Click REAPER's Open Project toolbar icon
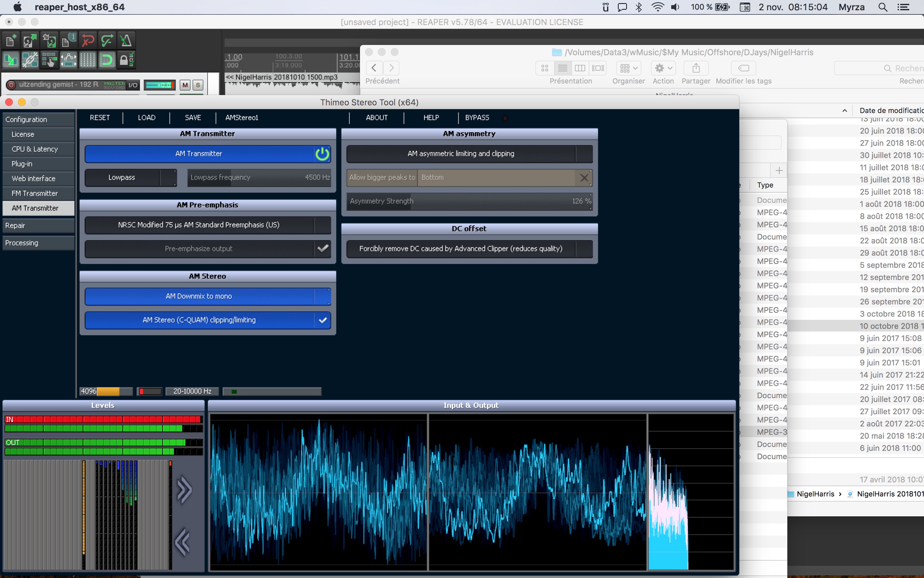The width and height of the screenshot is (924, 578). pyautogui.click(x=30, y=40)
